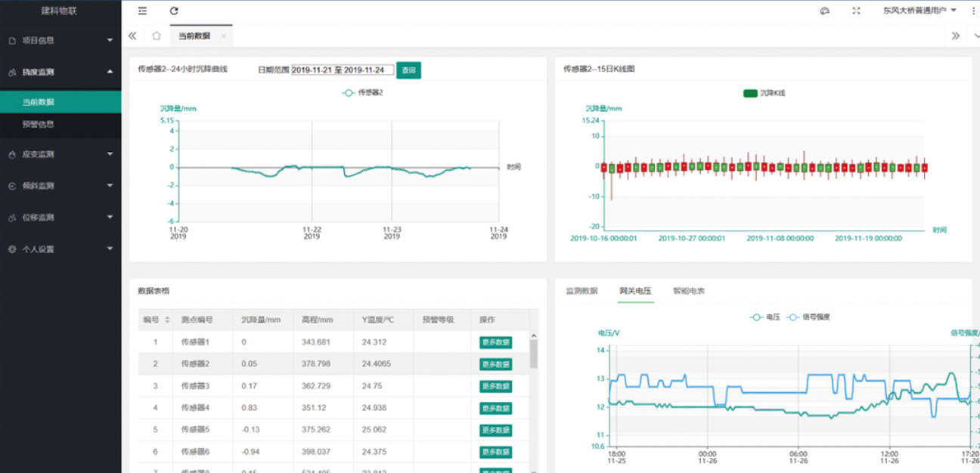The height and width of the screenshot is (473, 980).
Task: Toggle the 信号强度 legend series
Action: pos(808,317)
